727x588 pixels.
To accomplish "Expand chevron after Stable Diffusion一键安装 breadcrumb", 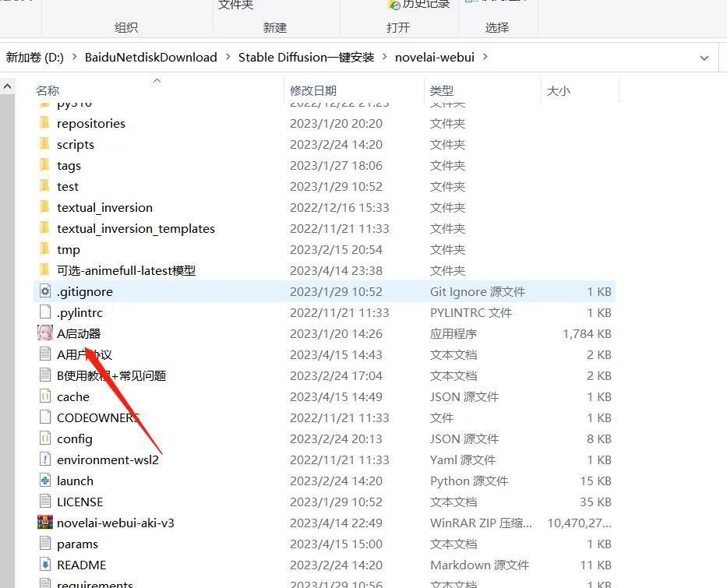I will click(x=384, y=57).
